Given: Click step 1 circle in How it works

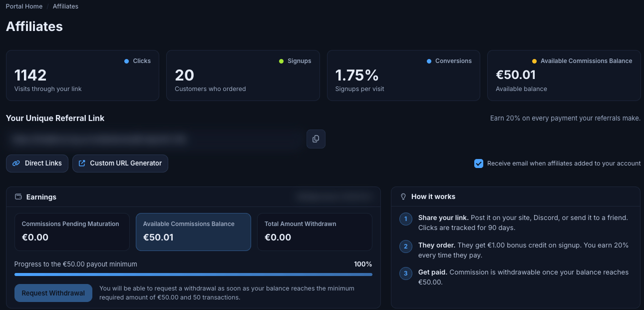Looking at the screenshot, I should click(x=405, y=219).
